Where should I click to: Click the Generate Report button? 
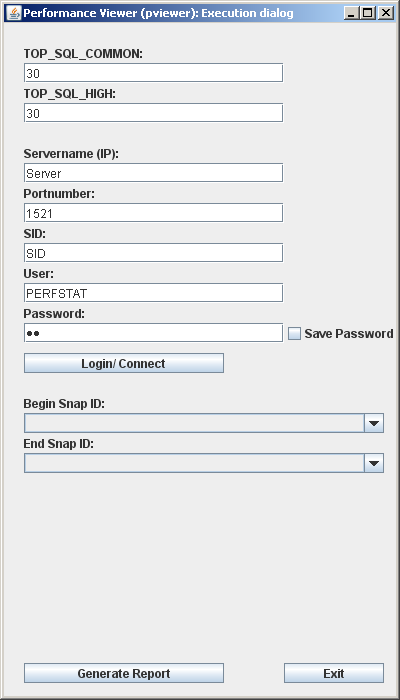(x=124, y=673)
